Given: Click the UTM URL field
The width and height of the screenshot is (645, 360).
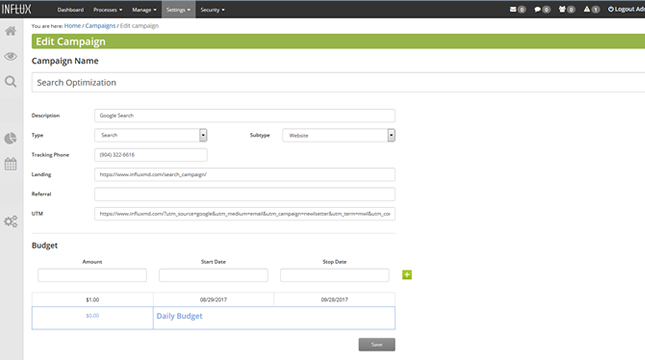Looking at the screenshot, I should [x=245, y=214].
